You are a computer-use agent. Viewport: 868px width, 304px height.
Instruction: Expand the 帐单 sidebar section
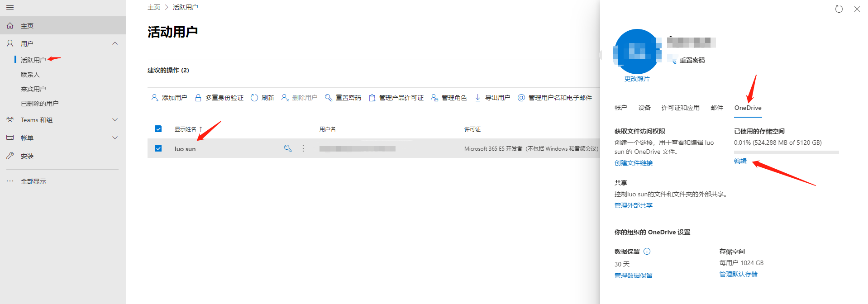point(115,138)
